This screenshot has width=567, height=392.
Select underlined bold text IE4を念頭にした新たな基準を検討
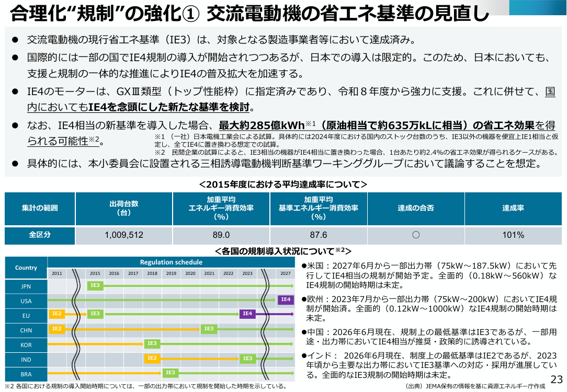(169, 107)
